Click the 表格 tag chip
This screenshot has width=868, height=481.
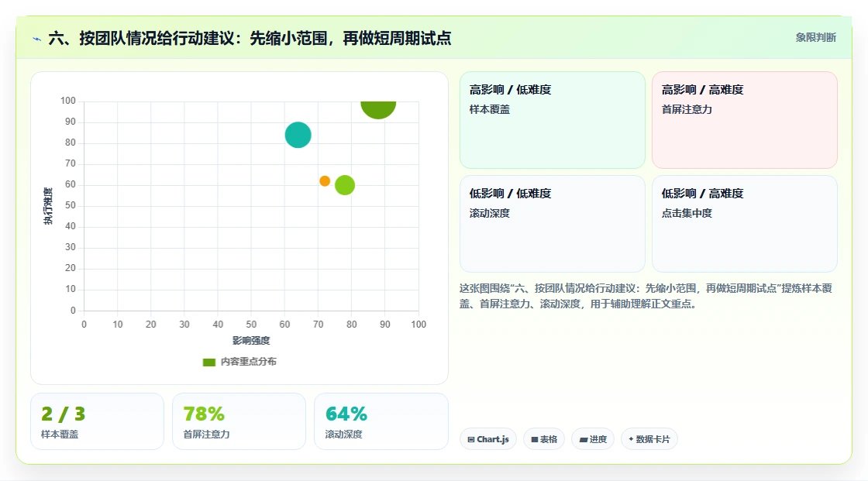544,439
